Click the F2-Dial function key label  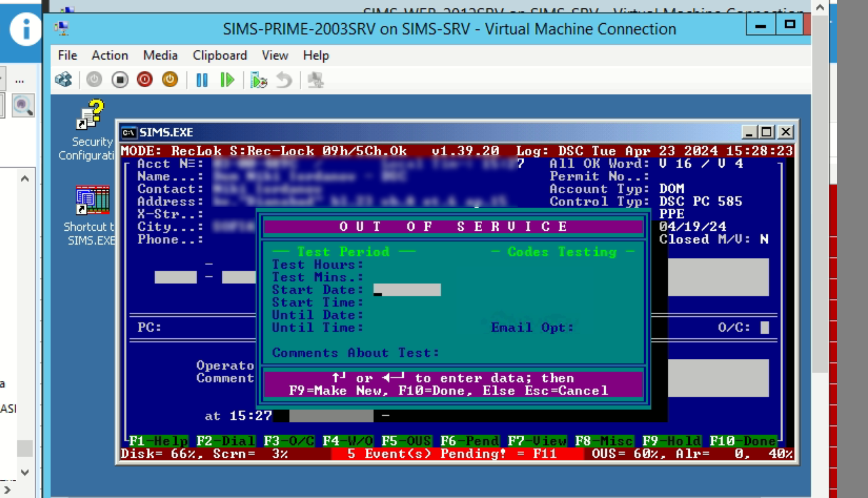click(x=225, y=441)
